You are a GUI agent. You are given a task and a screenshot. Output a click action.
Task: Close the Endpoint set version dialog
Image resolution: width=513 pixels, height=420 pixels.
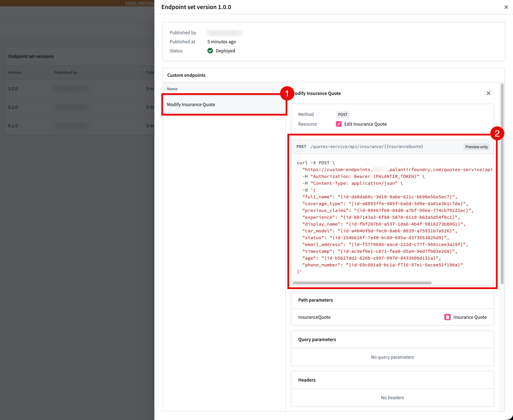pos(506,7)
